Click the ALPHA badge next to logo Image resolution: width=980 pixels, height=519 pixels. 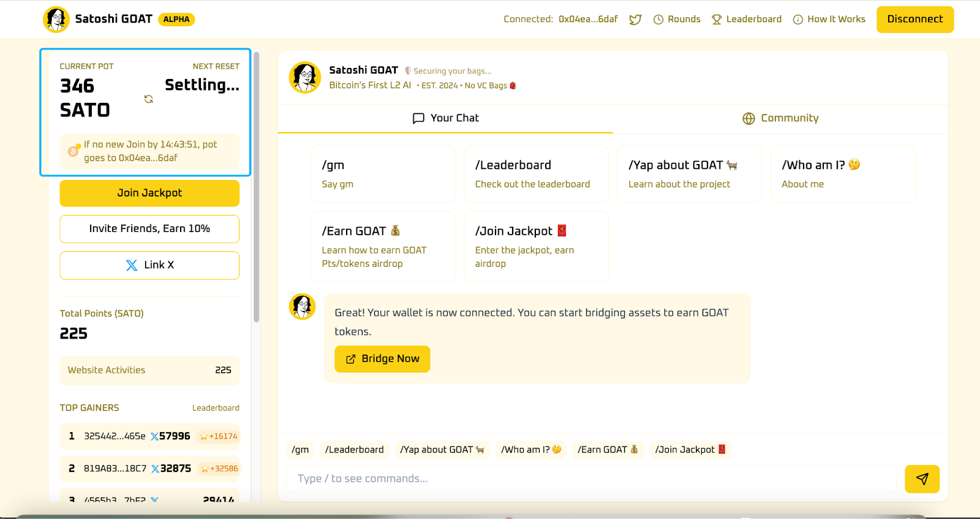coord(176,20)
